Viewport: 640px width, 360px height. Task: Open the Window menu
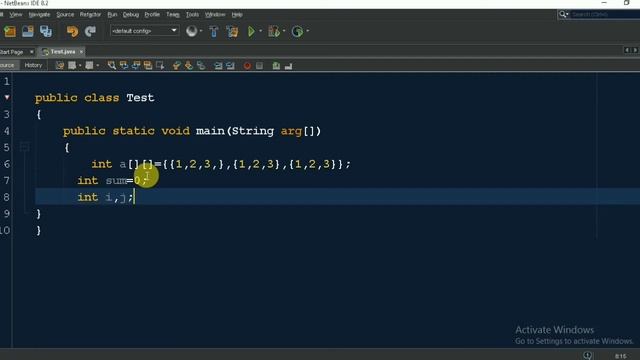[215, 15]
